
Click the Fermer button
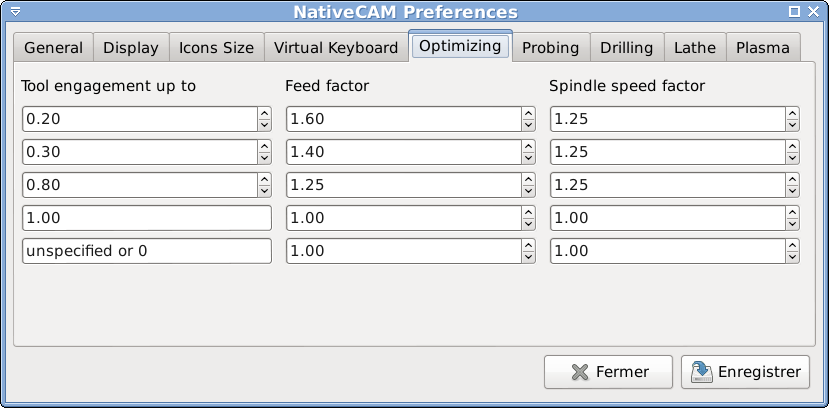[609, 372]
